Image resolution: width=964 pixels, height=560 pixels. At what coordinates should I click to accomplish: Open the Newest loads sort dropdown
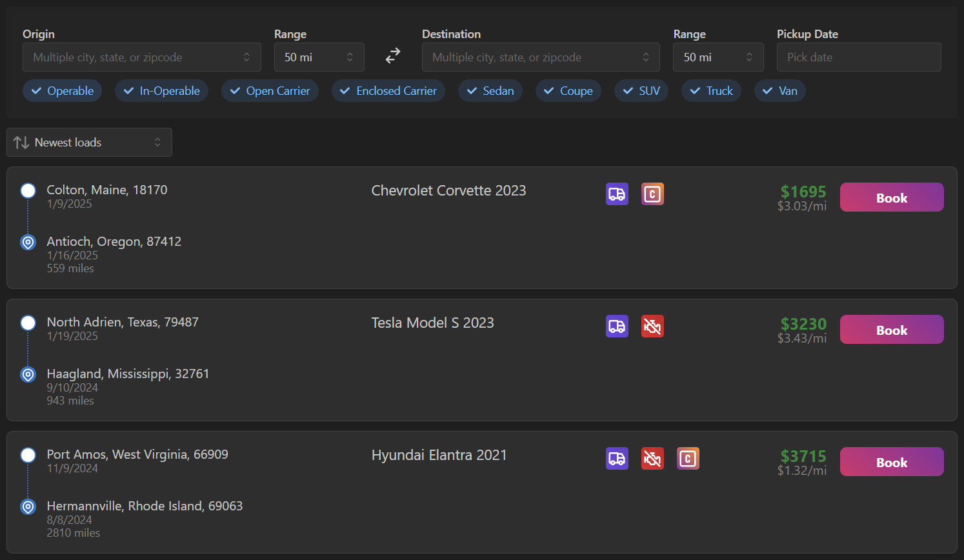[89, 142]
